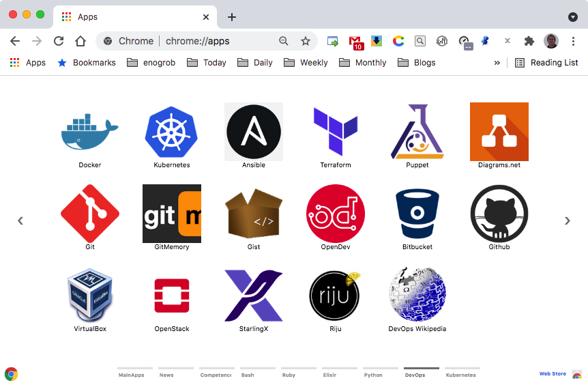Open the Web Store link
The width and height of the screenshot is (588, 385).
point(553,374)
